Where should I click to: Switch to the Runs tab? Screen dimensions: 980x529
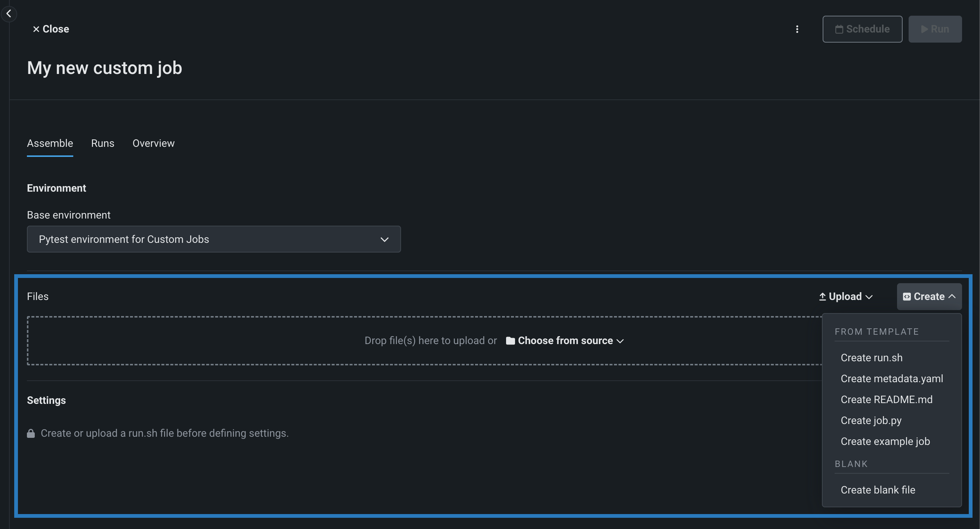[102, 143]
